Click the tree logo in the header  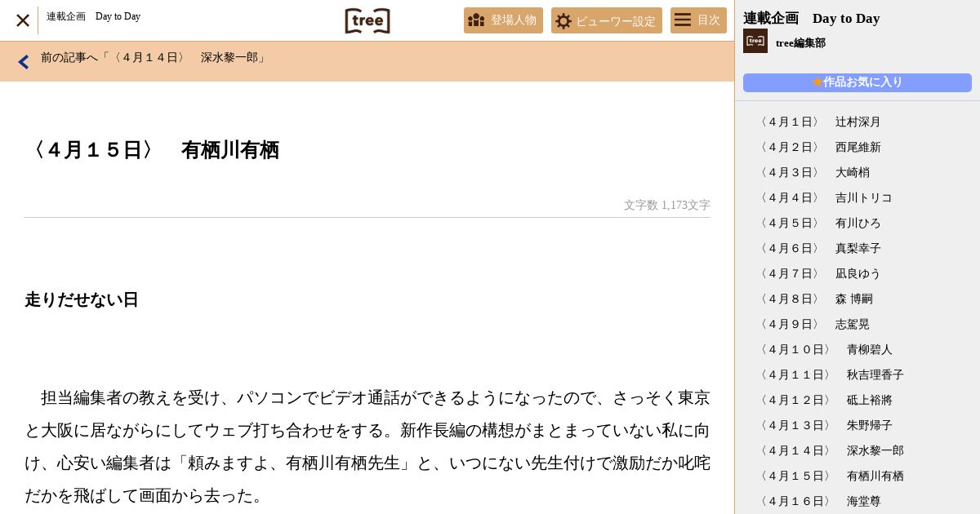(x=367, y=20)
